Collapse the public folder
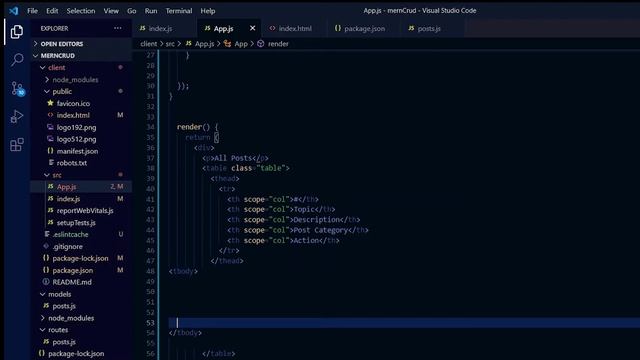The image size is (640, 360). [82, 91]
